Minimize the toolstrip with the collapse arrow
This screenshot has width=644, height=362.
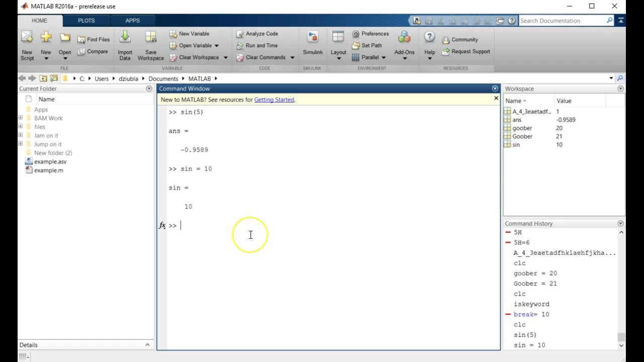pyautogui.click(x=622, y=21)
